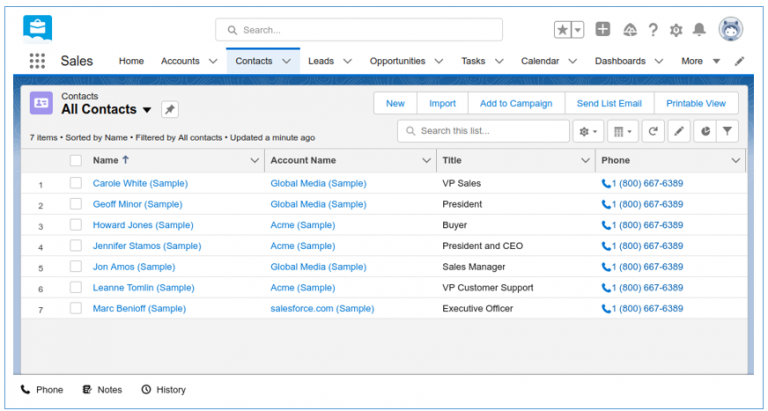768x411 pixels.
Task: Click the New contact button
Action: tap(395, 103)
